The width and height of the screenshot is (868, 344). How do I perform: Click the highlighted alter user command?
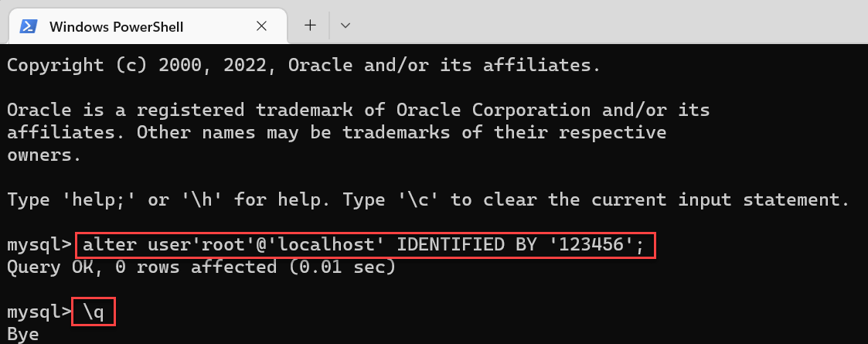click(x=366, y=245)
